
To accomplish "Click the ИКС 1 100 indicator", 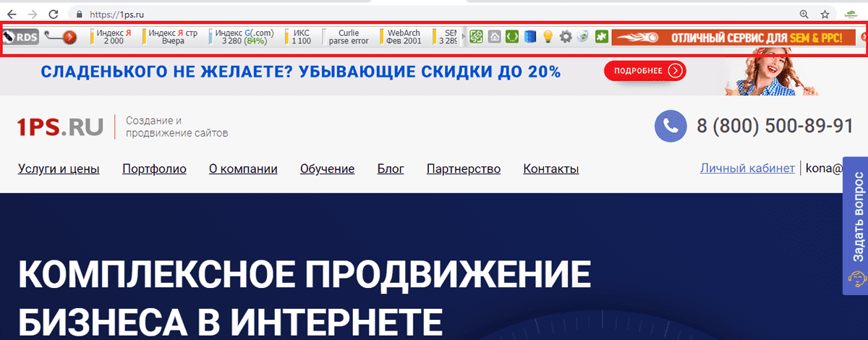I will [299, 37].
